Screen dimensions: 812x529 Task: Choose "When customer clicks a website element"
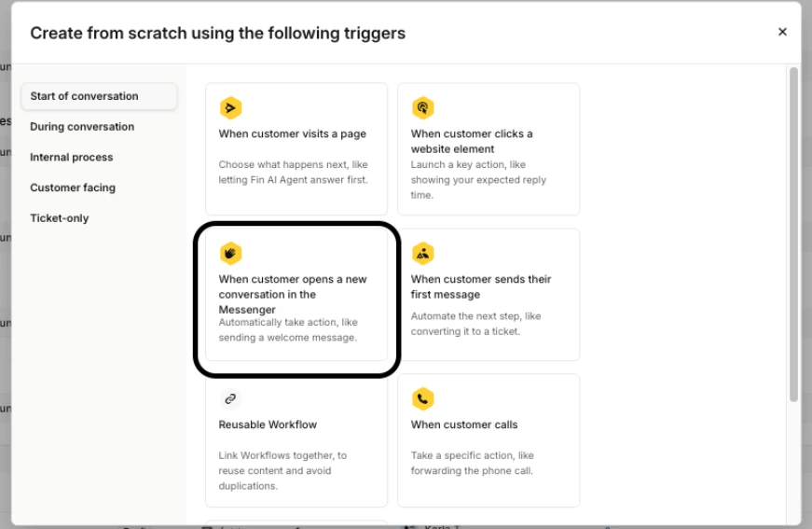point(472,141)
